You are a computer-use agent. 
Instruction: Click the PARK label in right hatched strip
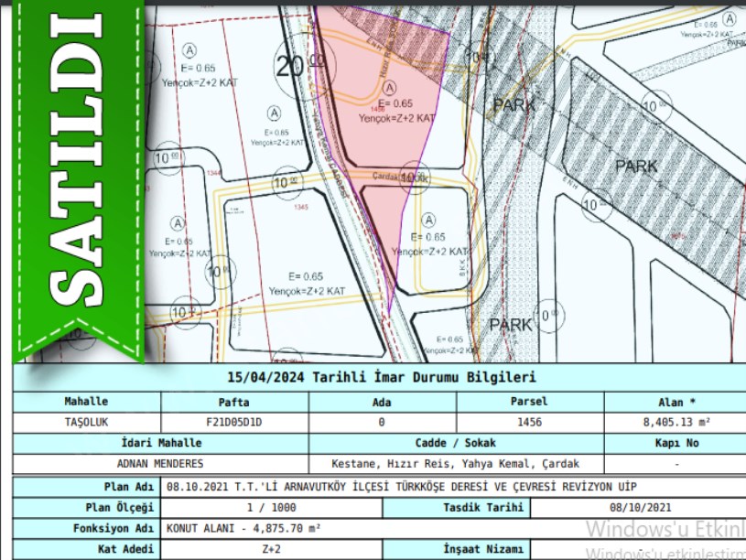[636, 167]
